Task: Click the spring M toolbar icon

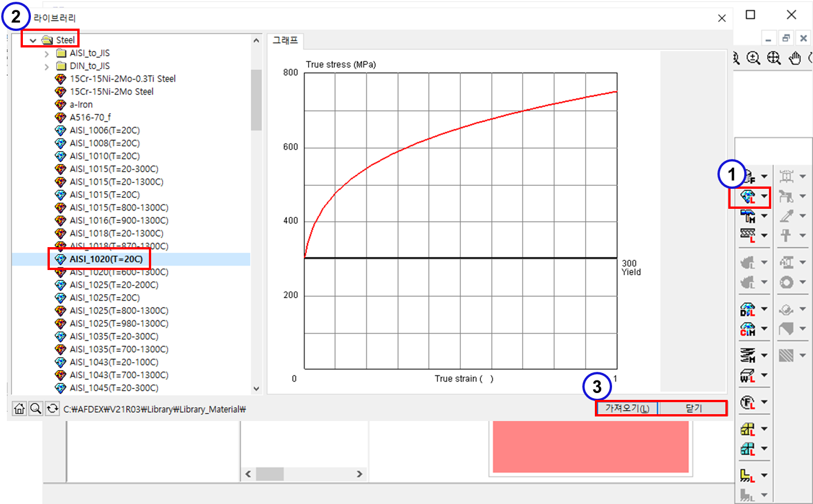Action: pyautogui.click(x=747, y=355)
